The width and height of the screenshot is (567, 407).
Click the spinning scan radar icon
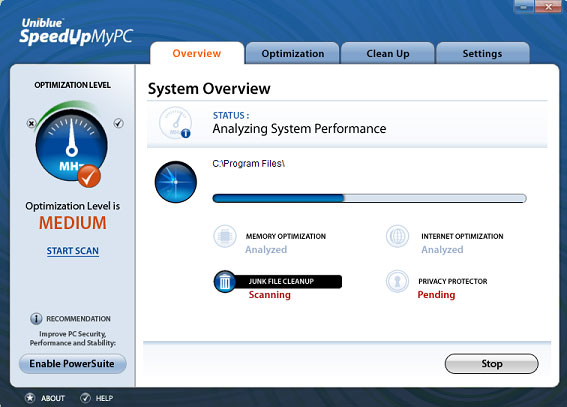pos(176,182)
